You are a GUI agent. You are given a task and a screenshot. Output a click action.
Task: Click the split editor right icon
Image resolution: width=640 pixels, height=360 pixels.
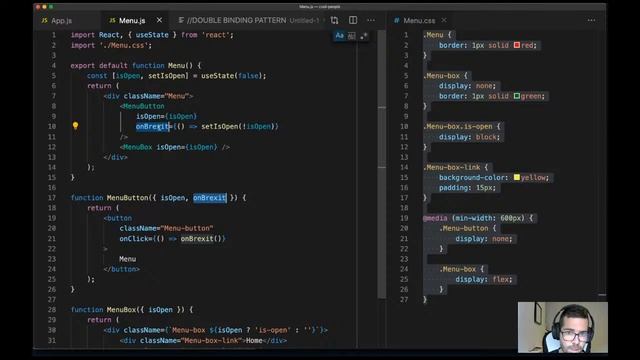353,20
